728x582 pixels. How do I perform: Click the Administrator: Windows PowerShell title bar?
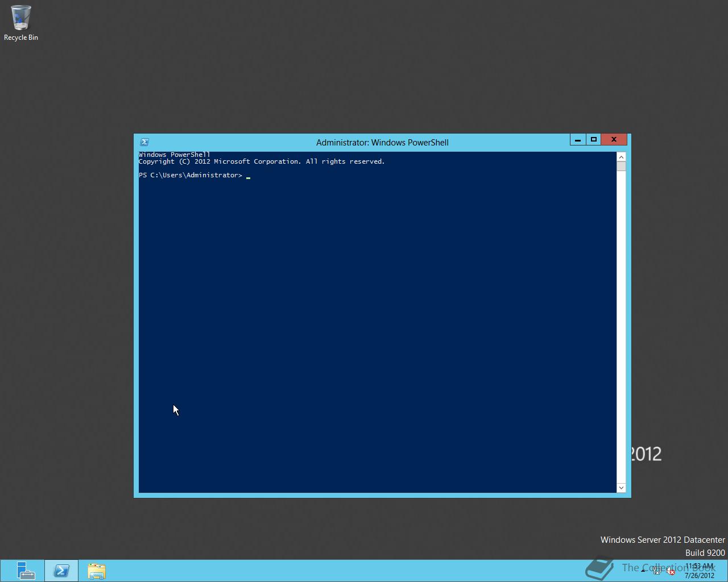[382, 143]
